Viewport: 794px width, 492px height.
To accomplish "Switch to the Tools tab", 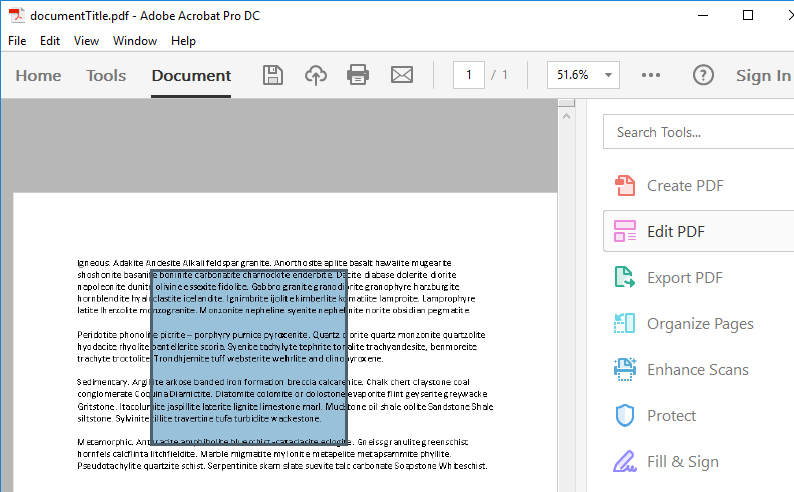I will click(x=106, y=76).
